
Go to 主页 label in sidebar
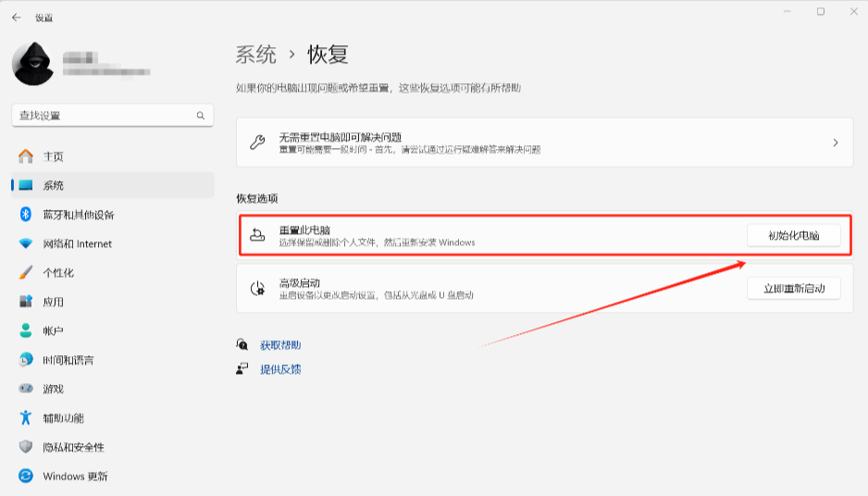(x=53, y=156)
